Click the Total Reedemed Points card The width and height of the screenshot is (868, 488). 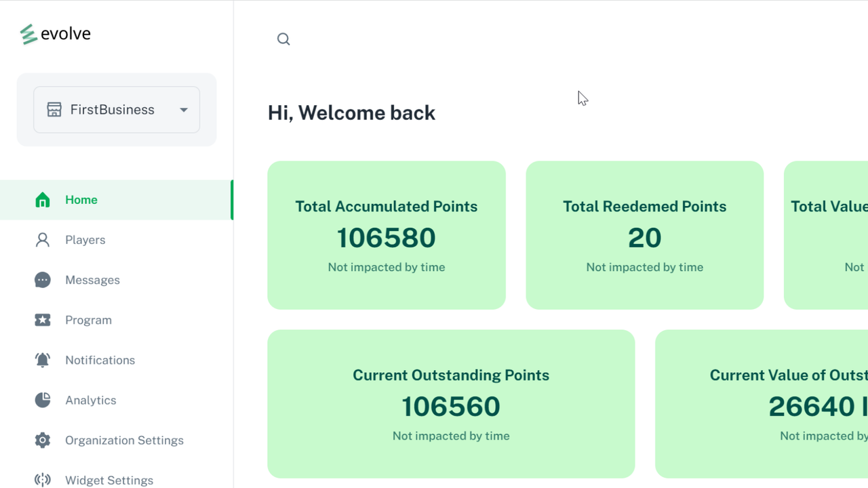coord(644,235)
